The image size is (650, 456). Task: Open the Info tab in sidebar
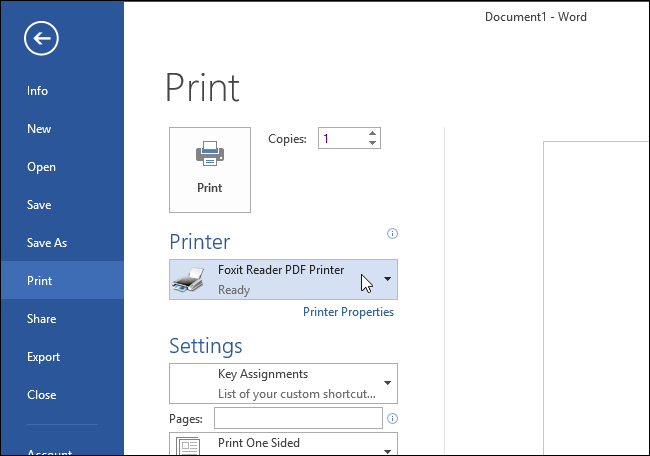pos(37,91)
